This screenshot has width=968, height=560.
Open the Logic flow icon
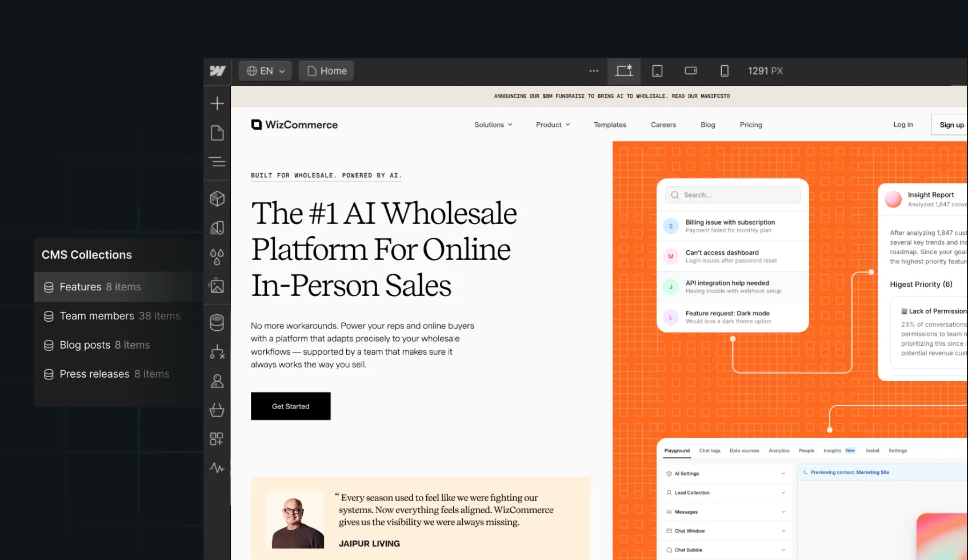click(217, 352)
